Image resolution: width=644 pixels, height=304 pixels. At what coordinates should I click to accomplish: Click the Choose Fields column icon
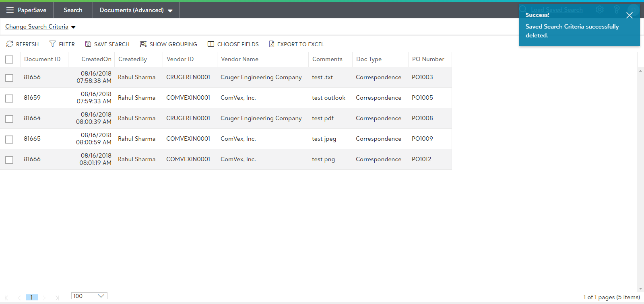click(211, 44)
